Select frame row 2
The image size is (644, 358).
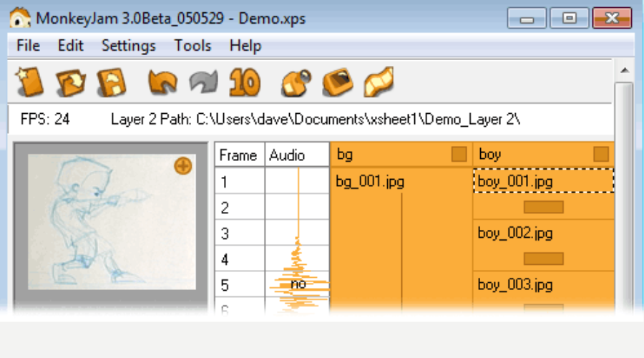[x=240, y=207]
